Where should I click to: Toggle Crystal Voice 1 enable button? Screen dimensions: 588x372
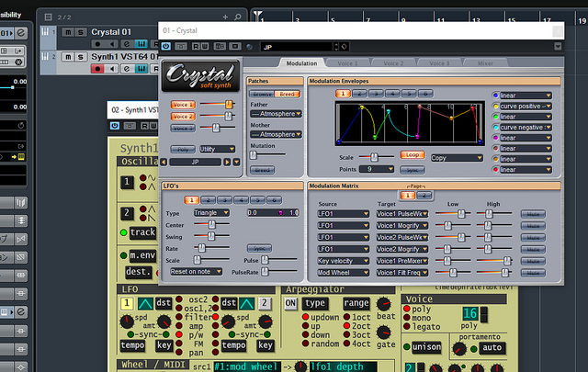[183, 105]
